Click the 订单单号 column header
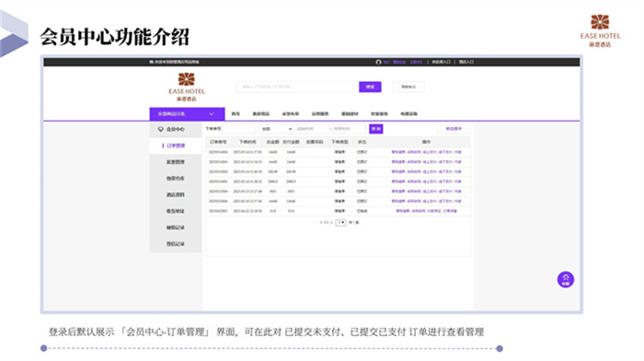 [x=218, y=142]
